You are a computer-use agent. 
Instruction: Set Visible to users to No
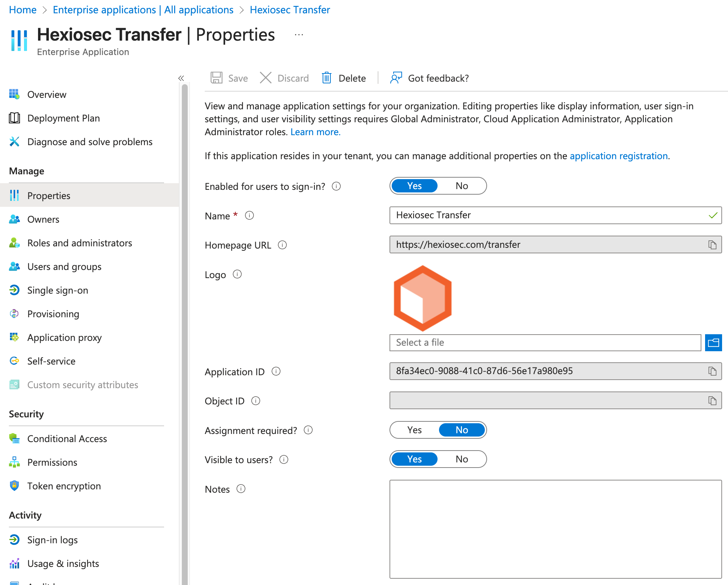point(462,459)
